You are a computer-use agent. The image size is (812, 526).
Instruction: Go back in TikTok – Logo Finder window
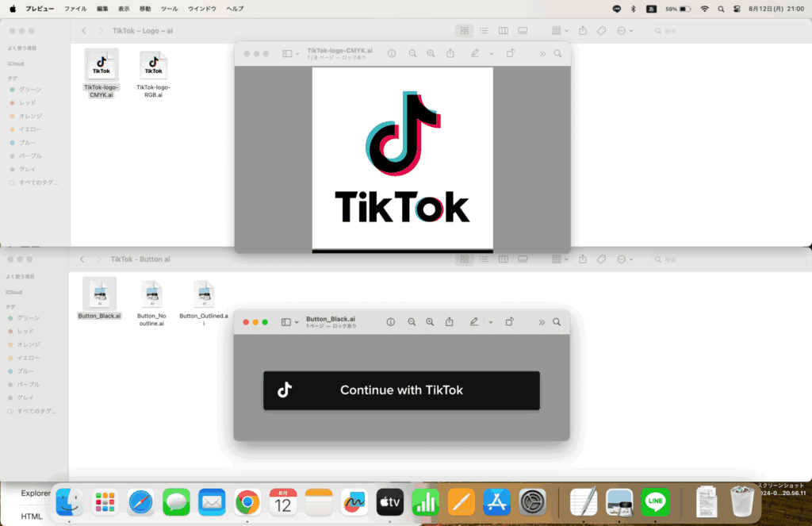[x=84, y=31]
